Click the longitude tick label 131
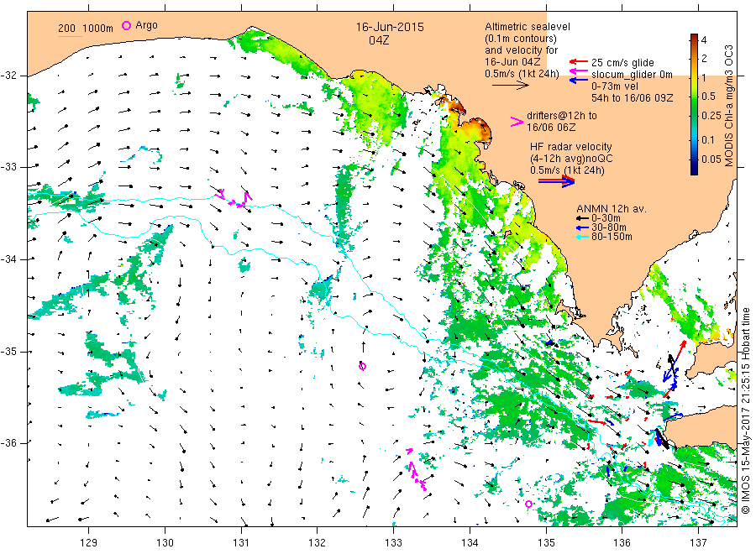 click(x=241, y=542)
